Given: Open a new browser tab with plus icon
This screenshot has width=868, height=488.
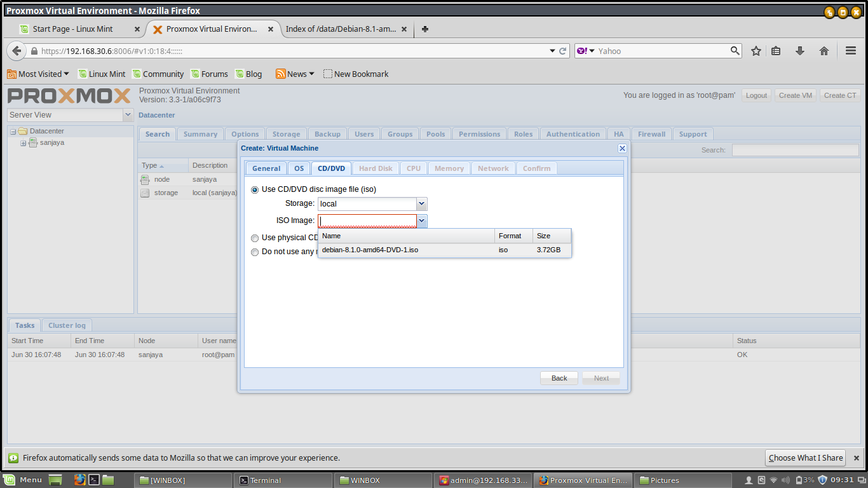Looking at the screenshot, I should [425, 29].
